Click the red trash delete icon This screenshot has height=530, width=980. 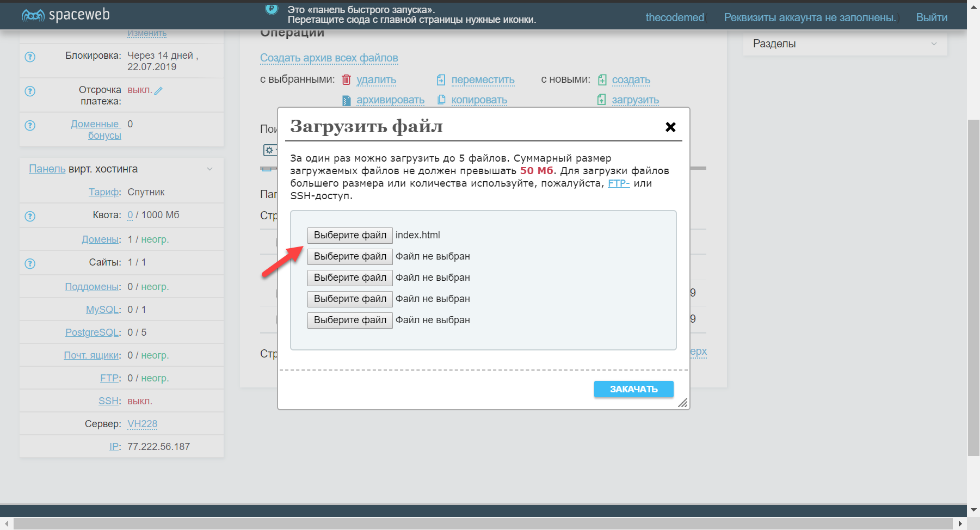pyautogui.click(x=346, y=80)
